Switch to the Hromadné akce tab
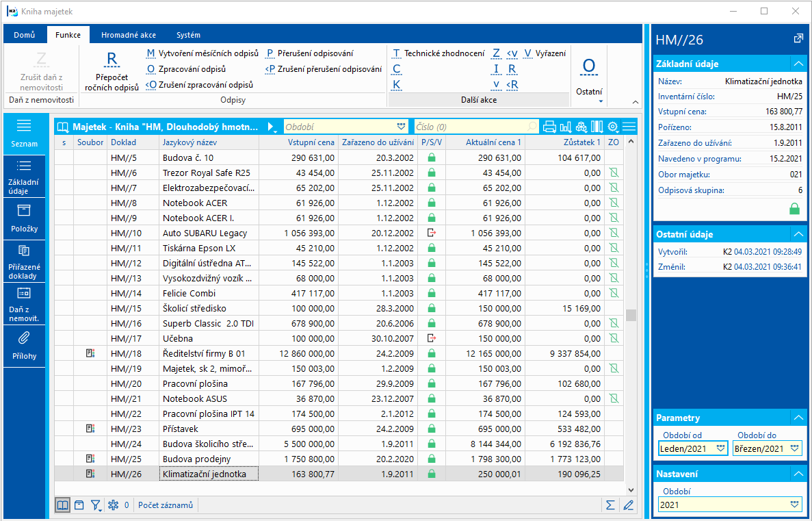This screenshot has height=521, width=812. pyautogui.click(x=128, y=35)
